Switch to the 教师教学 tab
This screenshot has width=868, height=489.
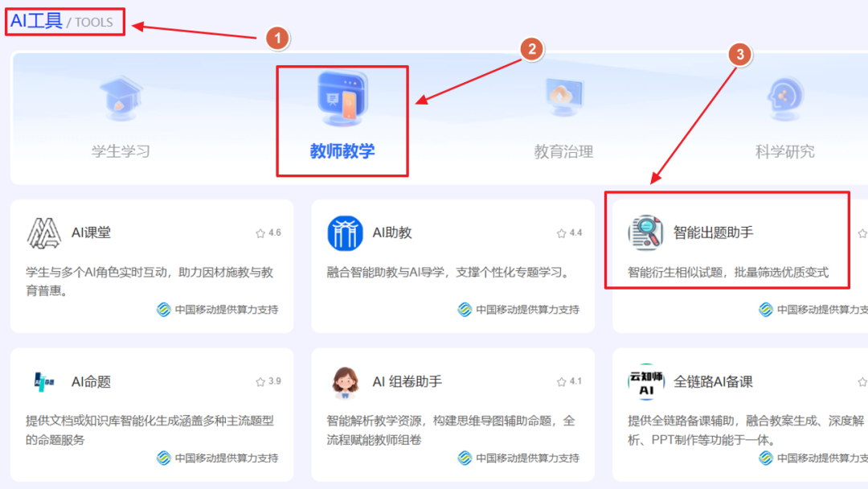pos(342,150)
